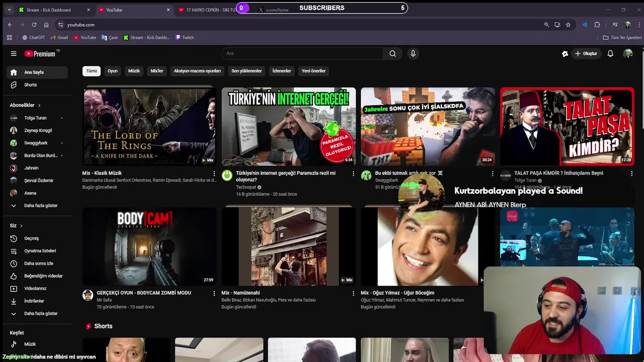644x362 pixels.
Task: Expand Daha fazla göster under subscriptions
Action: click(37, 206)
